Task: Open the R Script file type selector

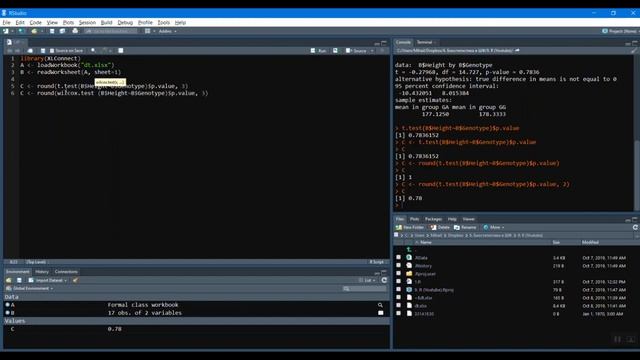Action: point(378,262)
